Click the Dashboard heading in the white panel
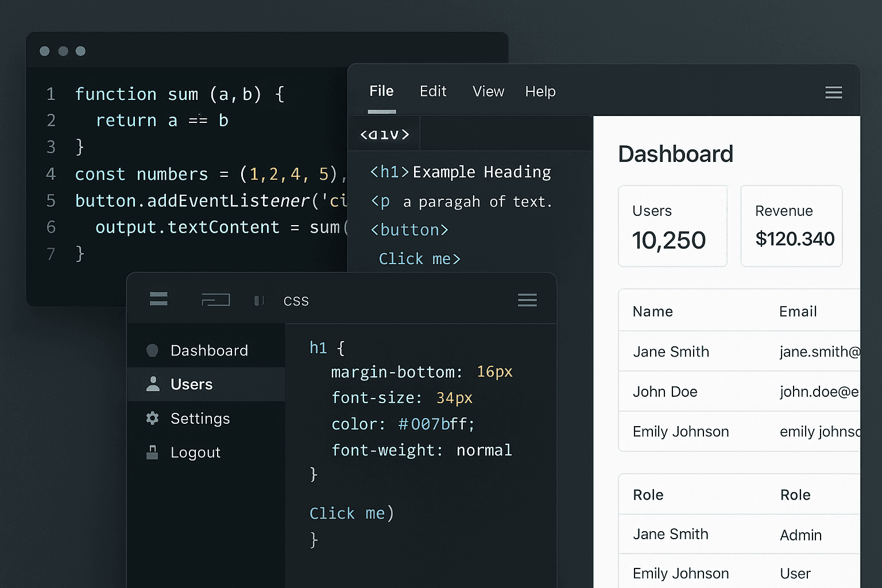 pyautogui.click(x=676, y=154)
